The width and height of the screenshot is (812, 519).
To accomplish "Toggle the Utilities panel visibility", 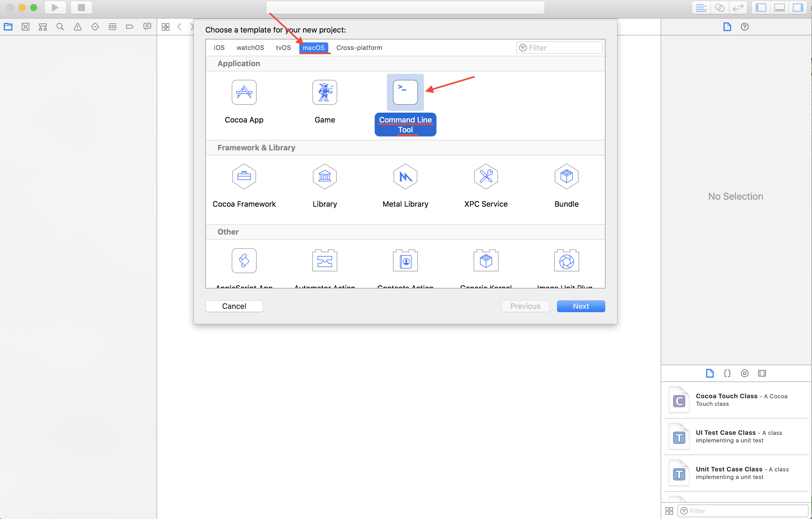I will coord(798,8).
